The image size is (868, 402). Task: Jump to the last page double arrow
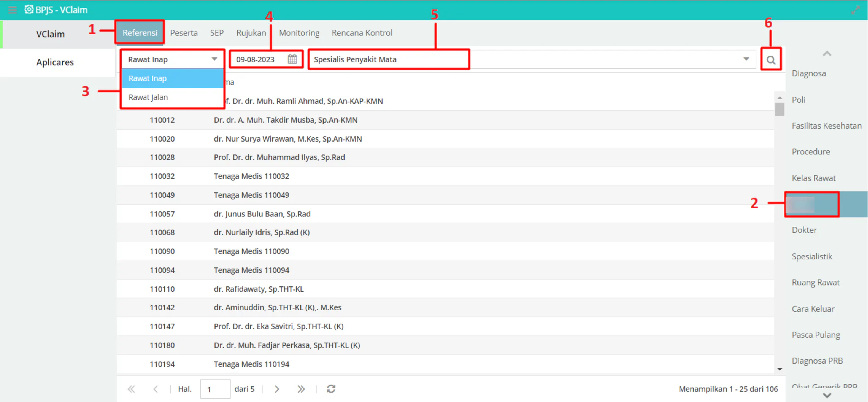tap(301, 389)
